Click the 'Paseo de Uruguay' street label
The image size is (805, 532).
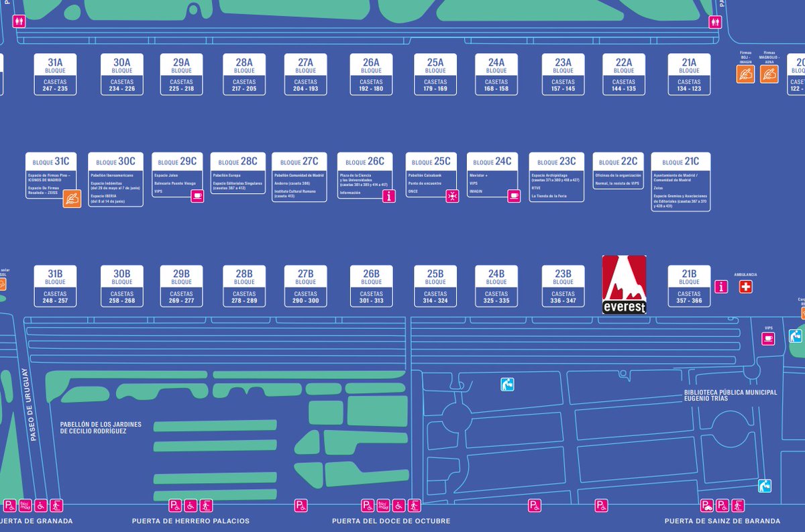(x=30, y=405)
